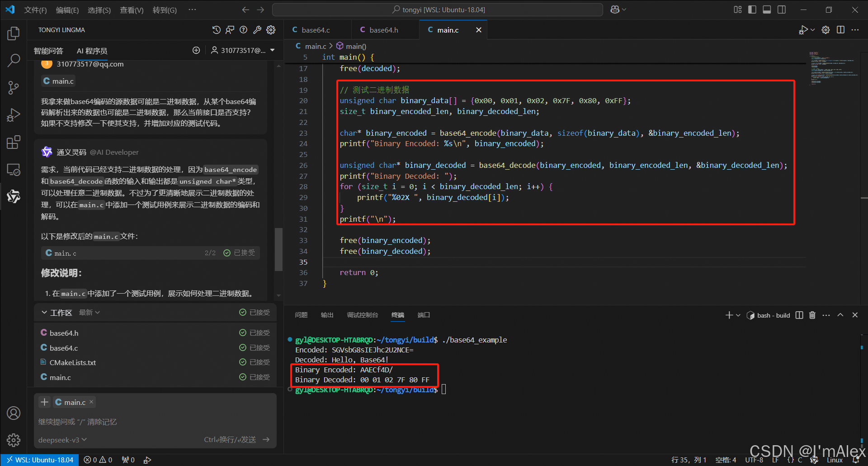
Task: Open run button dropdown arrow in editor toolbar
Action: tap(812, 30)
